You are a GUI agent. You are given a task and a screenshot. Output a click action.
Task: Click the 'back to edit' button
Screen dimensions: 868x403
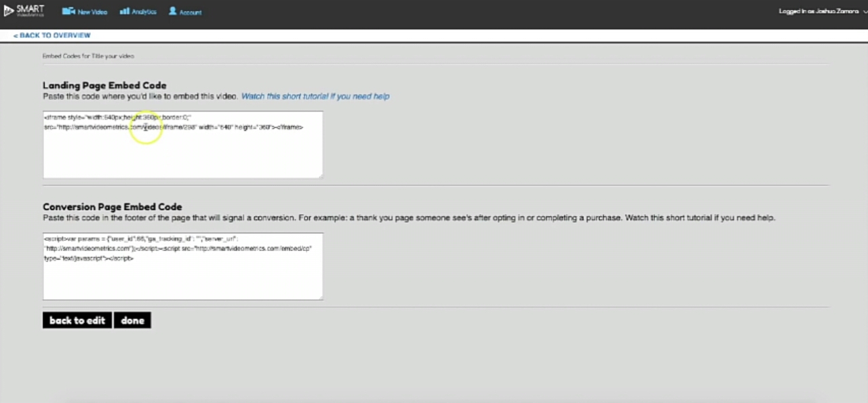[77, 320]
